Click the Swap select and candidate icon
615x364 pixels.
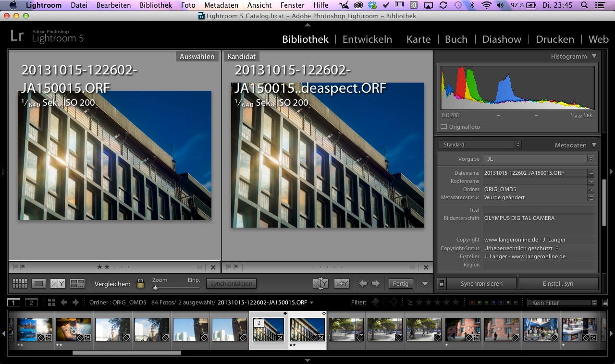(x=320, y=284)
